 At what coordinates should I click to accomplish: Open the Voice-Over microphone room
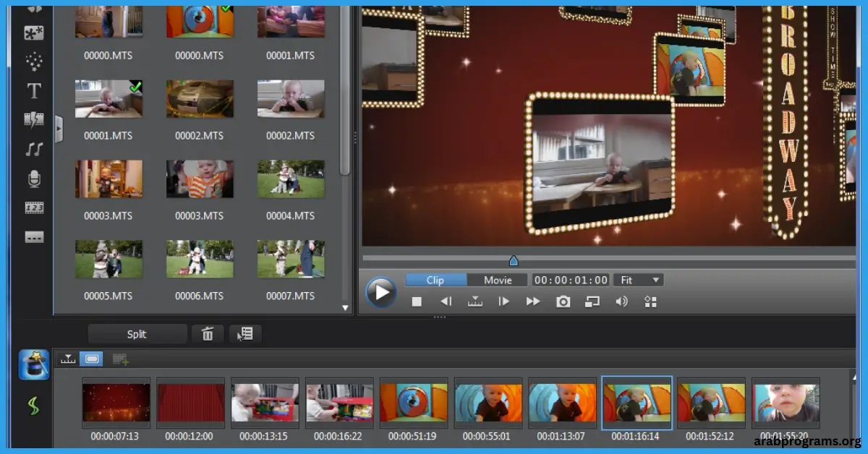coord(34,179)
